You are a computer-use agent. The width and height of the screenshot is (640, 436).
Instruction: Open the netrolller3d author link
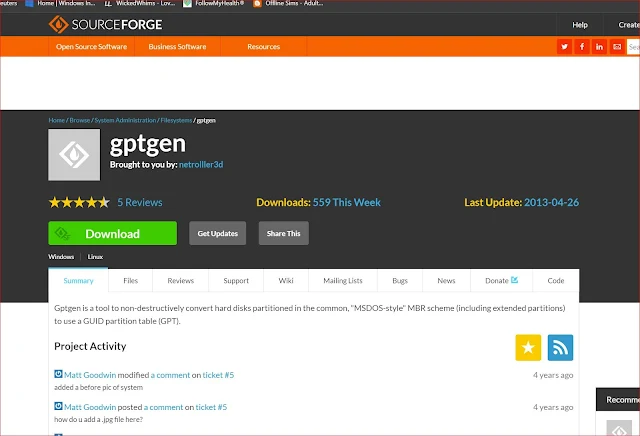pos(201,165)
